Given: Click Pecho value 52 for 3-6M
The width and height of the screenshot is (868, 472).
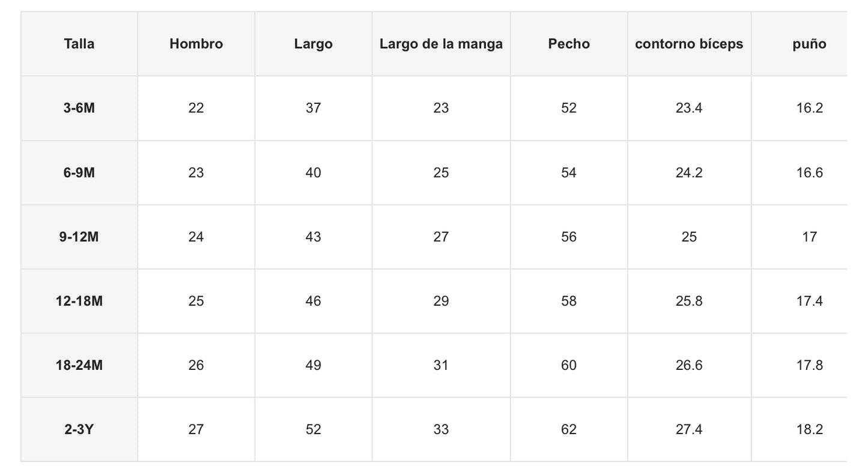Looking at the screenshot, I should tap(569, 108).
